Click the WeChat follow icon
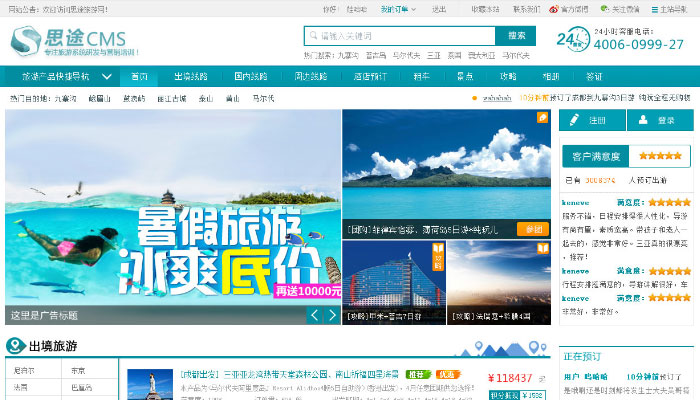700x400 pixels. click(605, 9)
